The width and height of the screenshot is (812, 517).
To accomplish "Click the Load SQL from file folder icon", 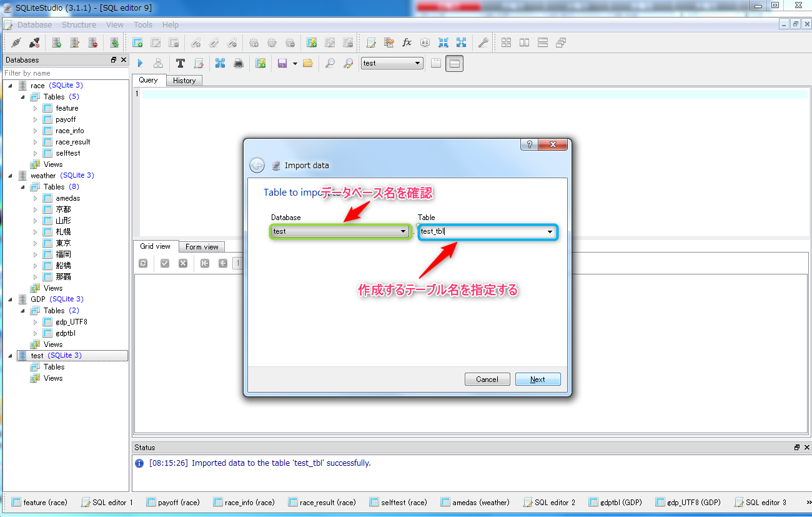I will click(x=307, y=63).
